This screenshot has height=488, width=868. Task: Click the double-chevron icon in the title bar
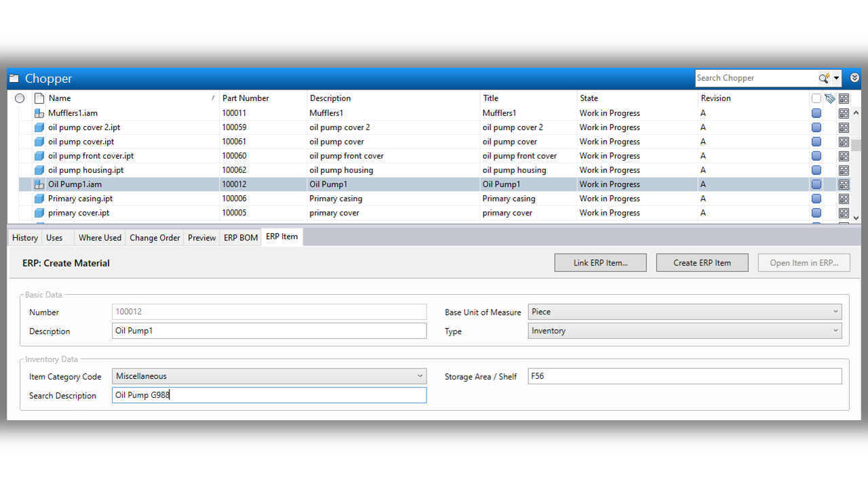[854, 77]
